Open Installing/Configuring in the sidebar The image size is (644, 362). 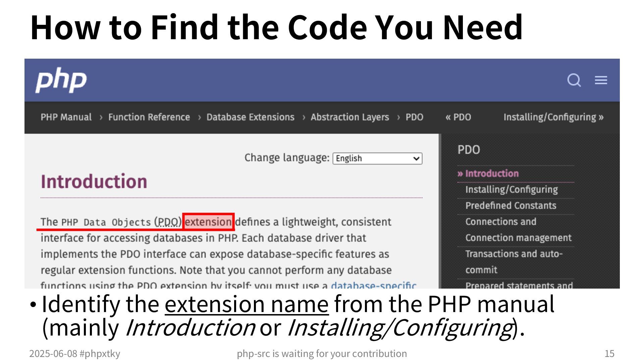[x=511, y=189]
